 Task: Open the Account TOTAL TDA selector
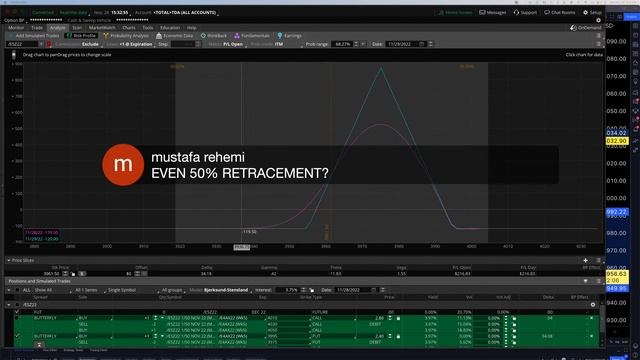[185, 13]
